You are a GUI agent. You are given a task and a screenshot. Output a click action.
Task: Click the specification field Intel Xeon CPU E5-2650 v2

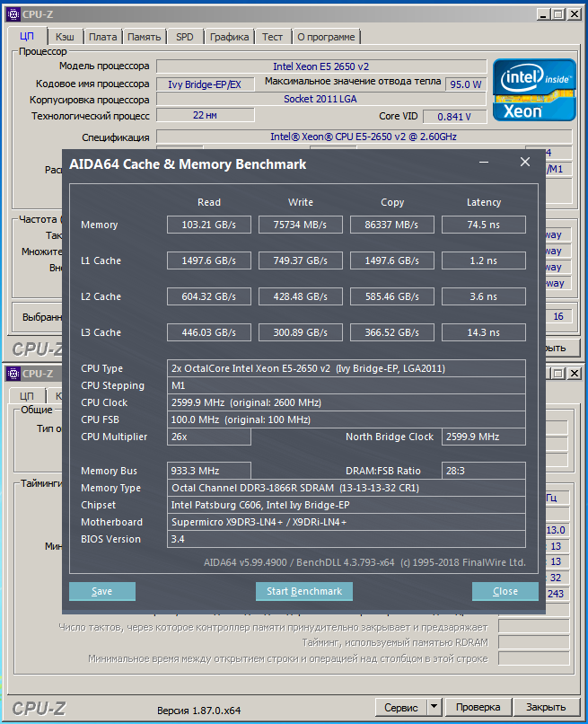(x=364, y=137)
